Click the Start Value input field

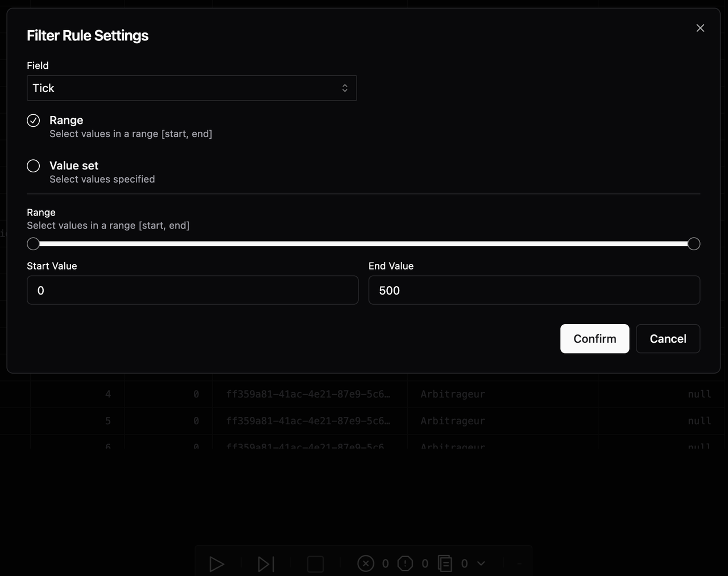tap(192, 291)
